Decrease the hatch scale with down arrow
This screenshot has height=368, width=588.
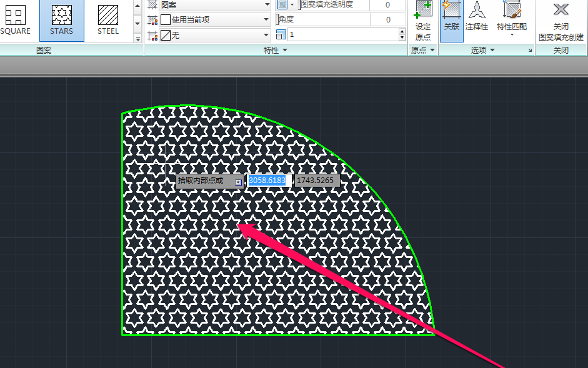pos(402,37)
